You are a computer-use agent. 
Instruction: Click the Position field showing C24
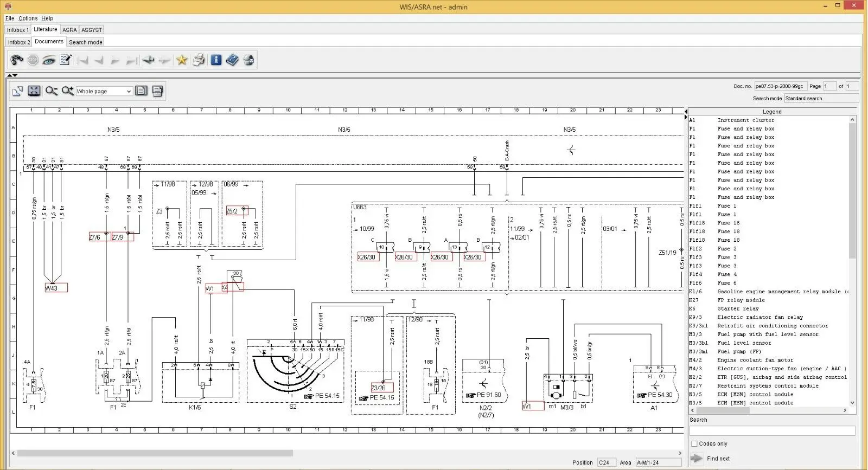click(607, 462)
